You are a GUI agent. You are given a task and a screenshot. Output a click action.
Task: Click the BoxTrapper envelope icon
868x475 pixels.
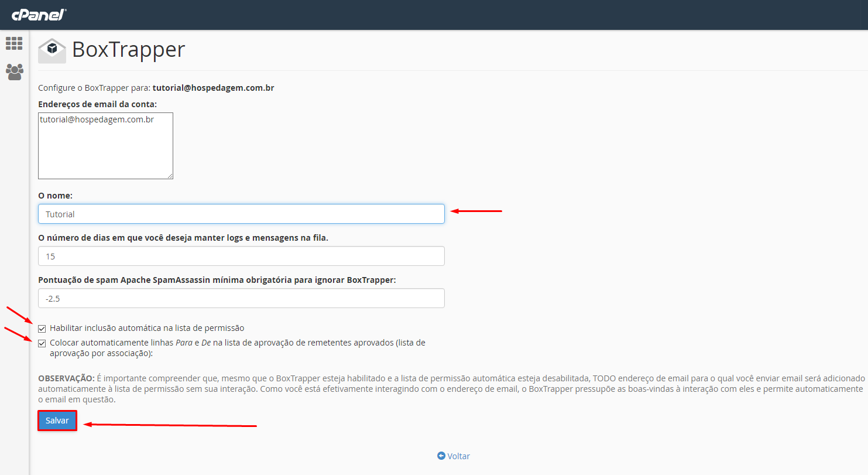[52, 50]
